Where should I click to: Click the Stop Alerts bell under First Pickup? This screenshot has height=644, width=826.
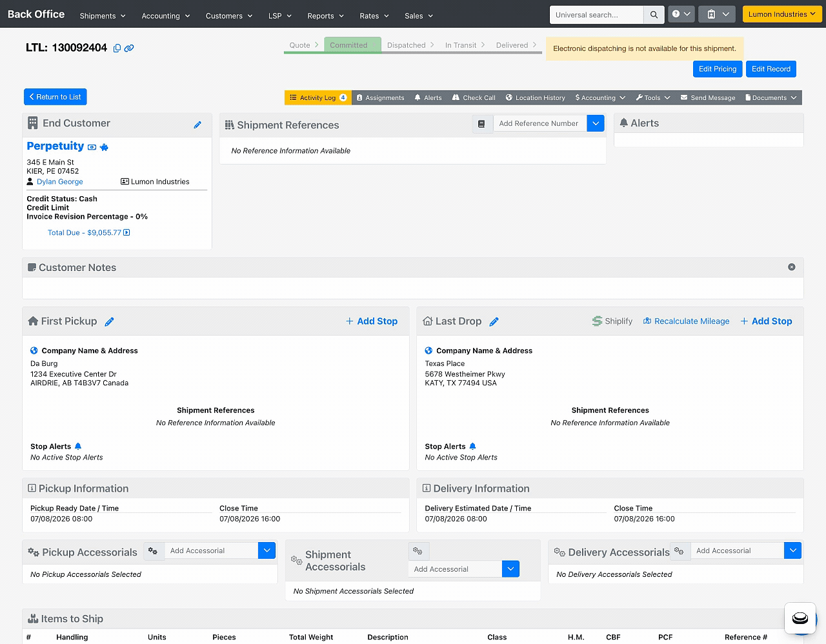coord(78,447)
